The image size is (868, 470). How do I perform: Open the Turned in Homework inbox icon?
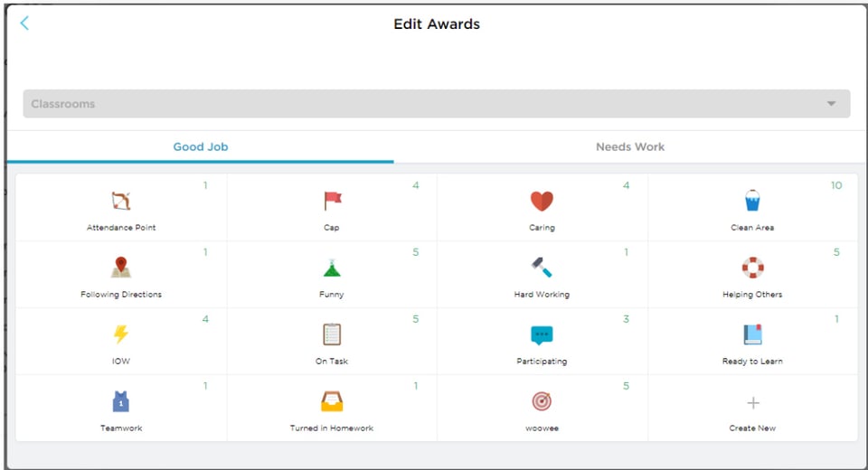pos(332,401)
